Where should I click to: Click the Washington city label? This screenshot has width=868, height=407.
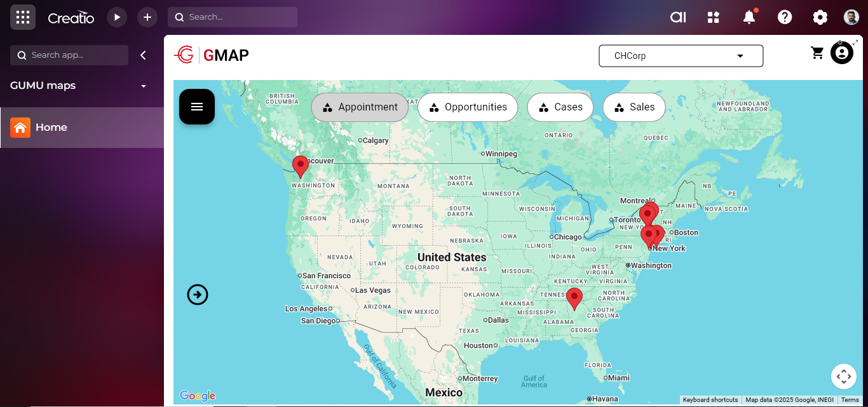point(651,265)
